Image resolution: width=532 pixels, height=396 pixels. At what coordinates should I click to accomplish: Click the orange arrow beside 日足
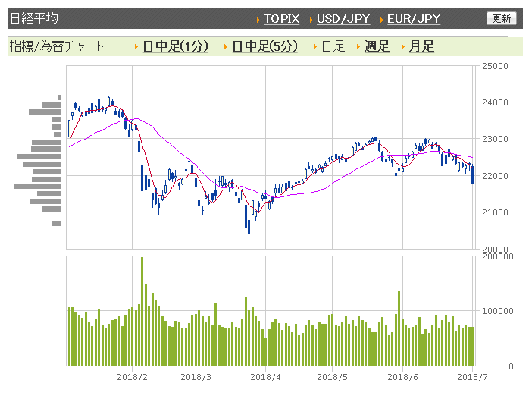(315, 47)
